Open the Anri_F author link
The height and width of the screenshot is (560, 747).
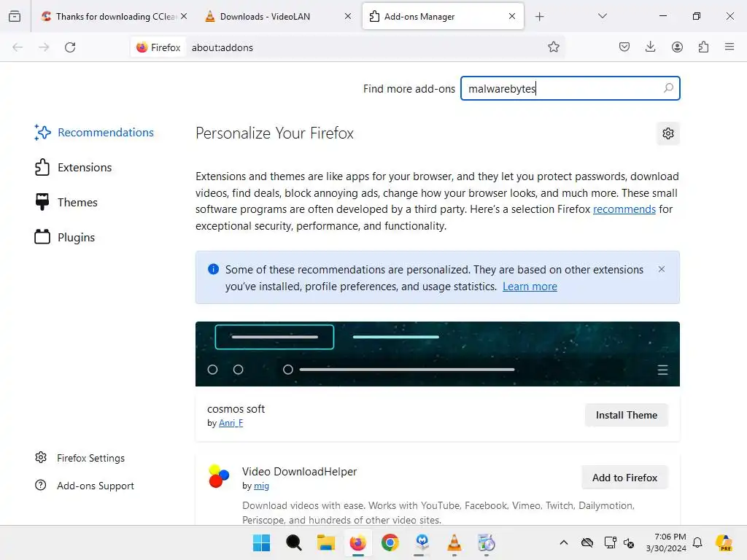point(231,423)
